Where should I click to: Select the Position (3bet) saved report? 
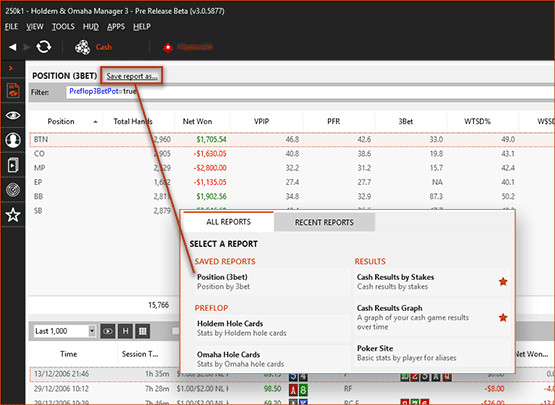272,282
